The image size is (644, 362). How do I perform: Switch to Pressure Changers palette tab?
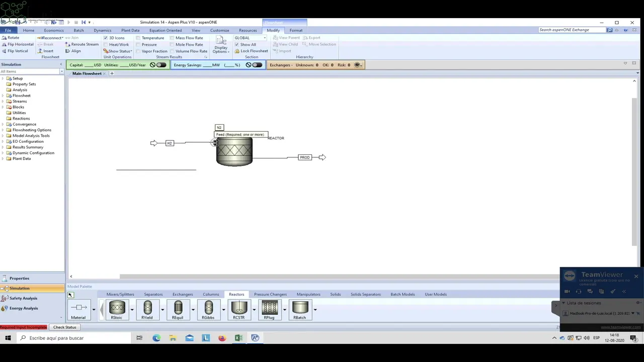coord(270,294)
